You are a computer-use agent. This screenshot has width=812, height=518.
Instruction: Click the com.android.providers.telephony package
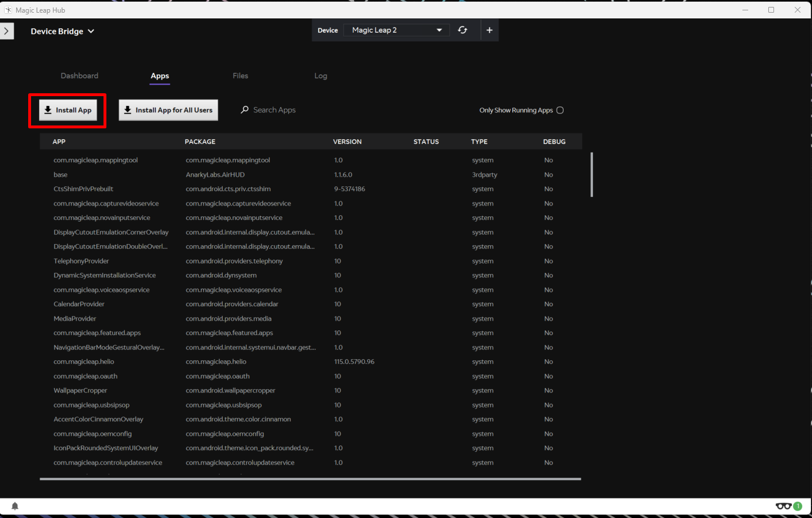(234, 261)
